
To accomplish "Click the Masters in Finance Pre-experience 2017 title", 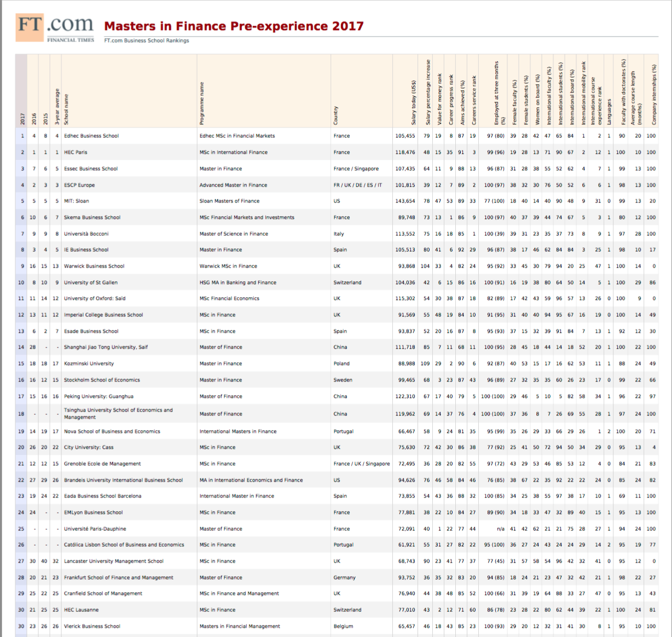I will (x=234, y=26).
